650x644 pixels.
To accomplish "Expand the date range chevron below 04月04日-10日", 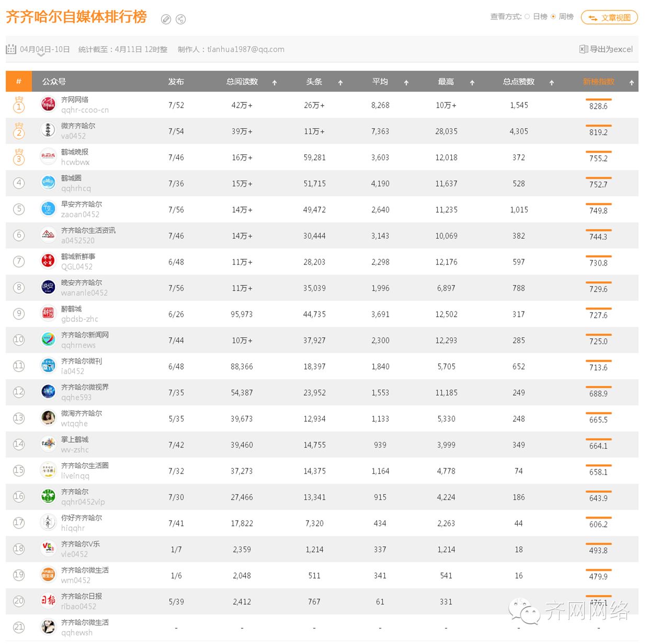I will (41, 55).
